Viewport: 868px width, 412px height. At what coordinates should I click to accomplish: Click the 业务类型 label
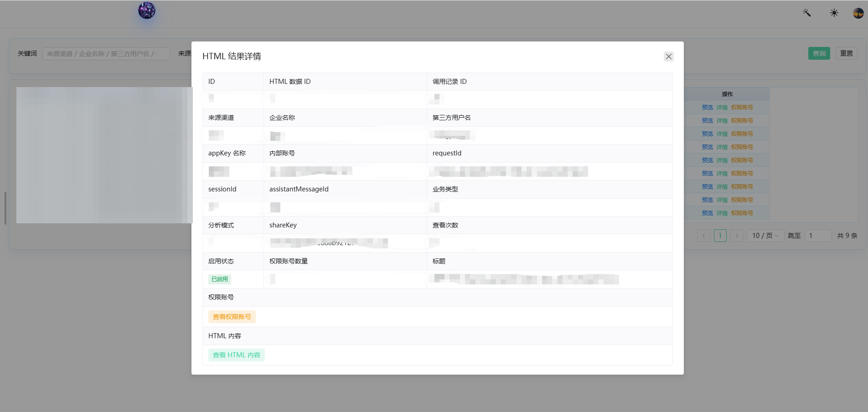point(445,189)
